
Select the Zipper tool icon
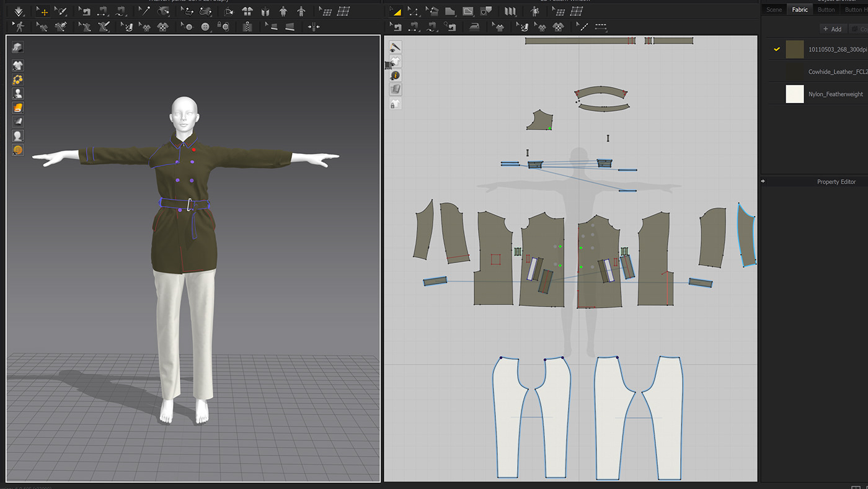pyautogui.click(x=247, y=27)
